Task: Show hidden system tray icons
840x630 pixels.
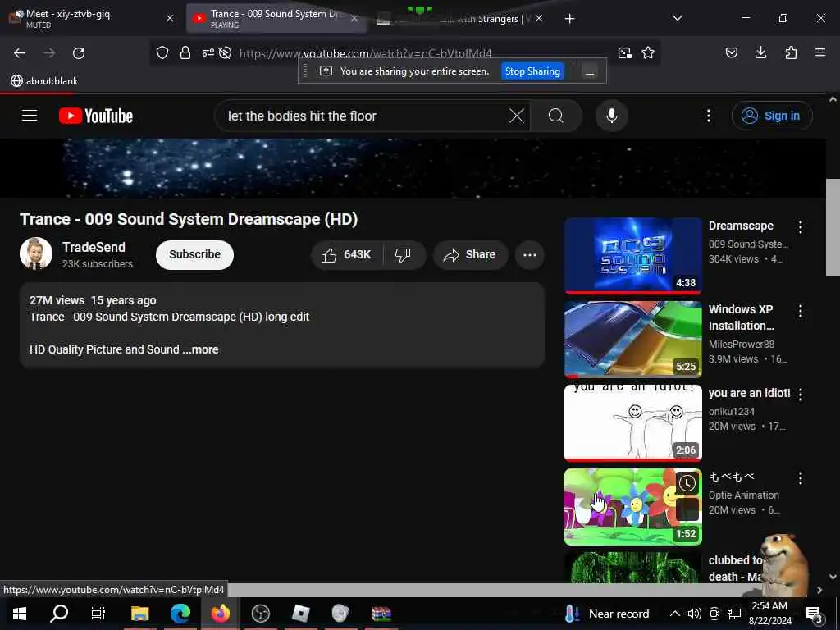Action: click(675, 614)
